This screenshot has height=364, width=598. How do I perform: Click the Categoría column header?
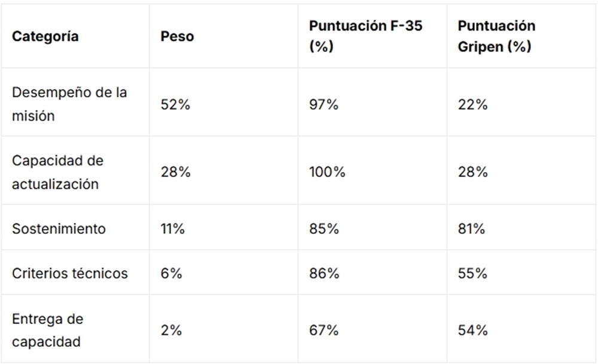(45, 36)
